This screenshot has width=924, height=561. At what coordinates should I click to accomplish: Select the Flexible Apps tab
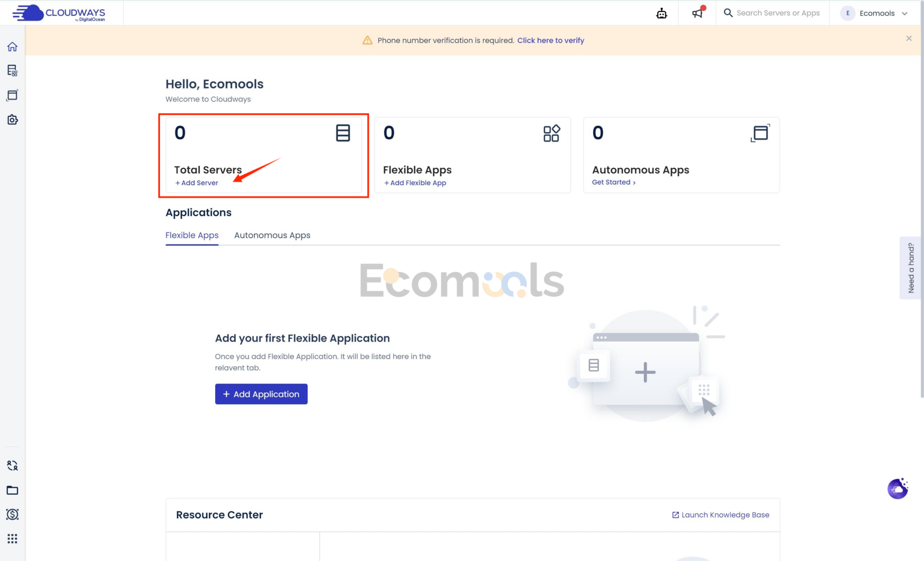tap(192, 235)
